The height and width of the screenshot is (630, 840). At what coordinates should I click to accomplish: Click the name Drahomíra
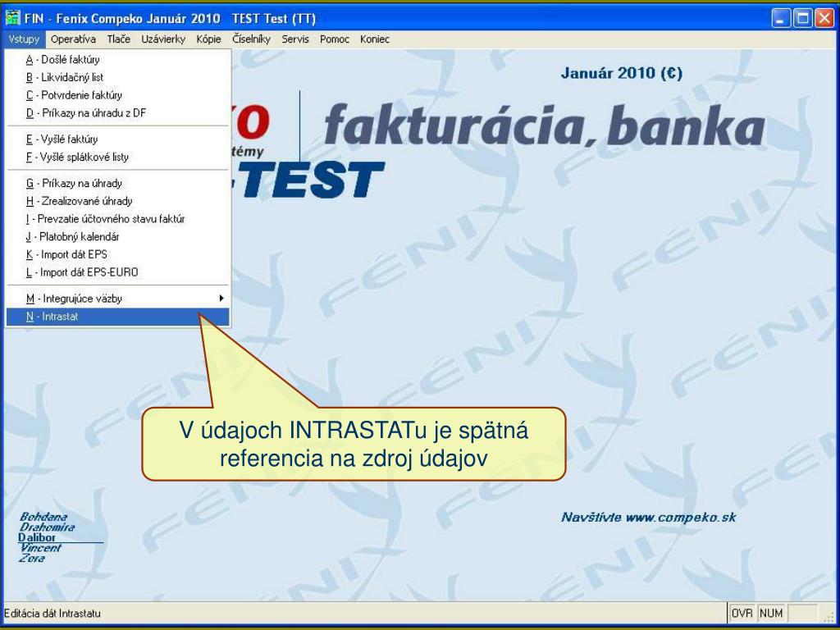[x=47, y=527]
